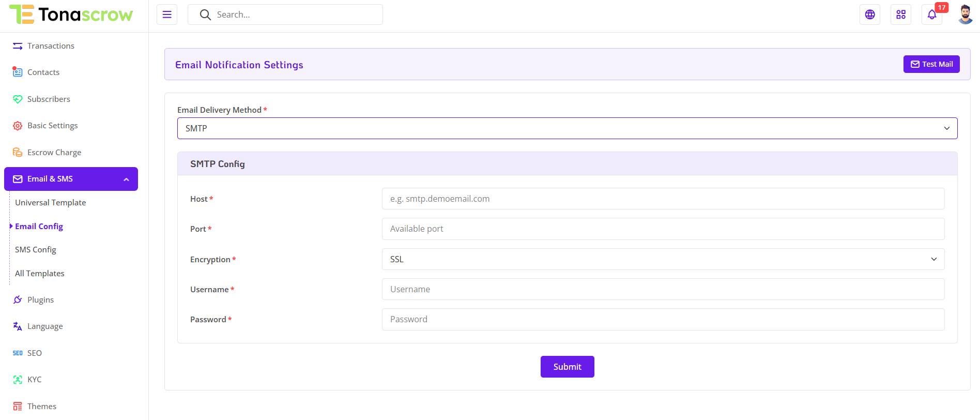Click the Plugins plug icon
This screenshot has height=420, width=980.
pos(18,300)
